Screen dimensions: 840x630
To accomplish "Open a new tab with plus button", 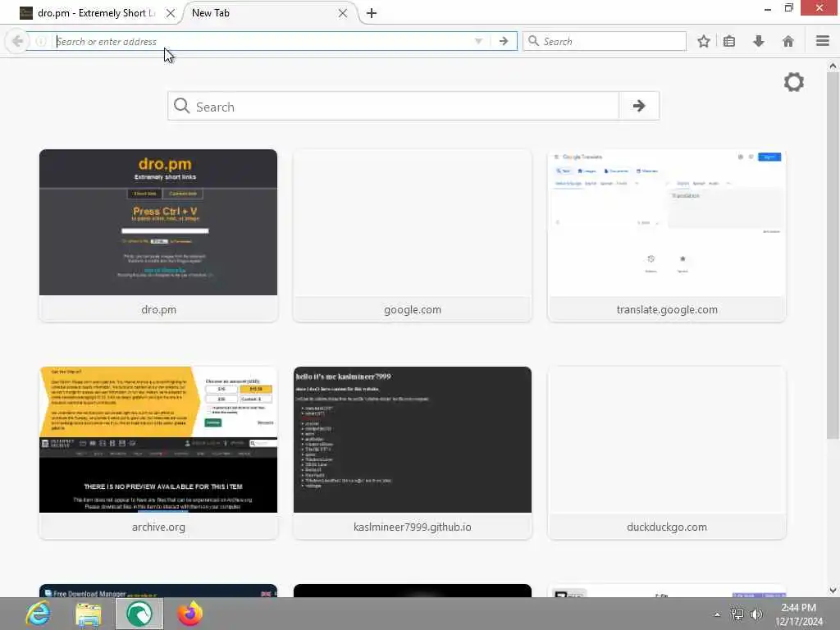I will [372, 13].
